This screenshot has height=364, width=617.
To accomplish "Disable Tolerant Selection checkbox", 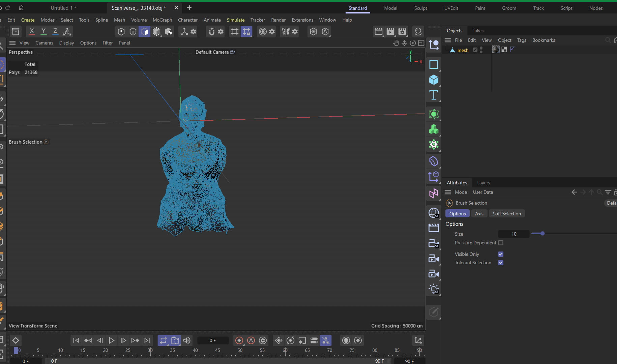I will click(501, 263).
